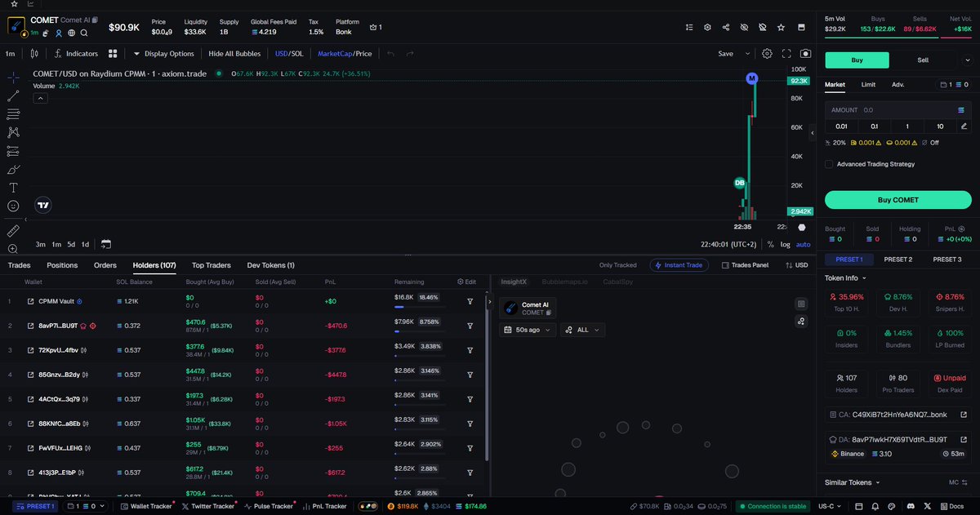
Task: Select the Limit order tab
Action: [868, 84]
